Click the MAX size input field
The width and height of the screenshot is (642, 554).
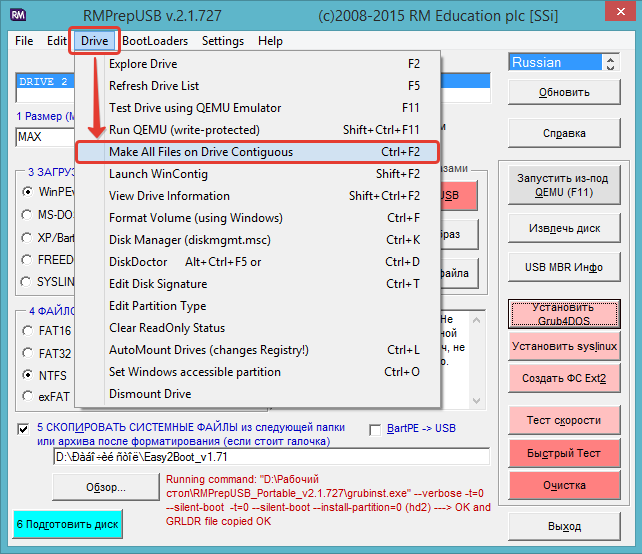(x=45, y=137)
